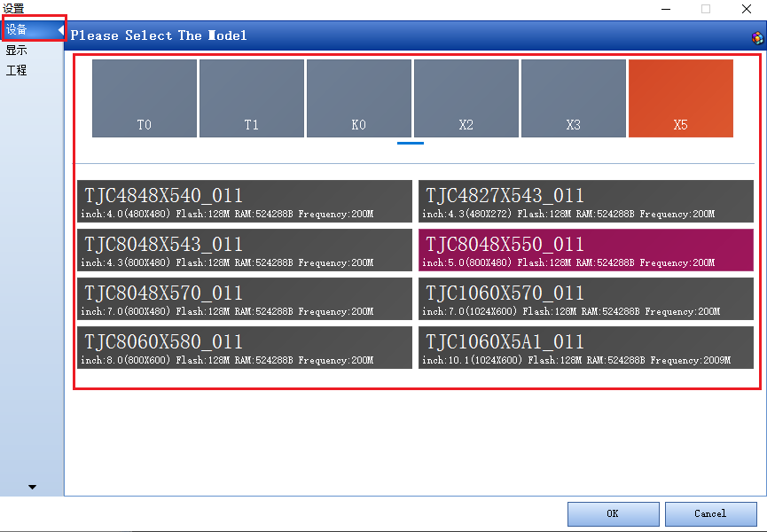Pick highlighted model TJC8048X550_011

586,250
